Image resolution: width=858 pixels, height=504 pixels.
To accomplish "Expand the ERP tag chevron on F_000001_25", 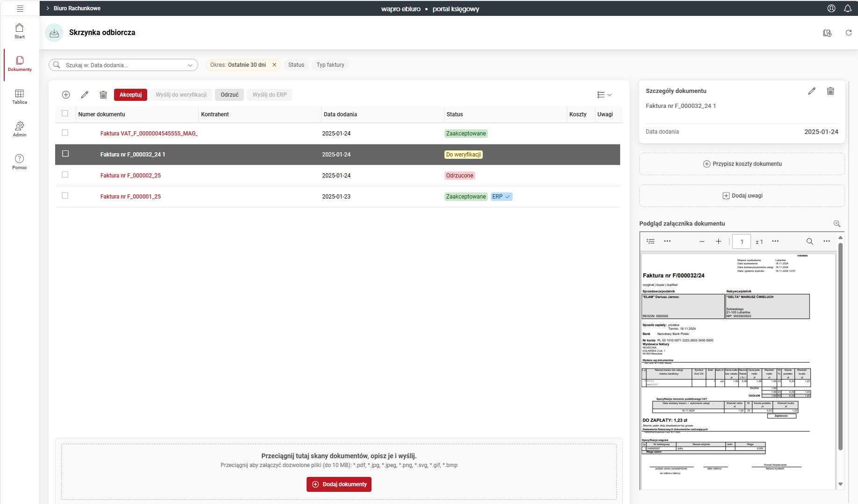I will click(x=508, y=197).
